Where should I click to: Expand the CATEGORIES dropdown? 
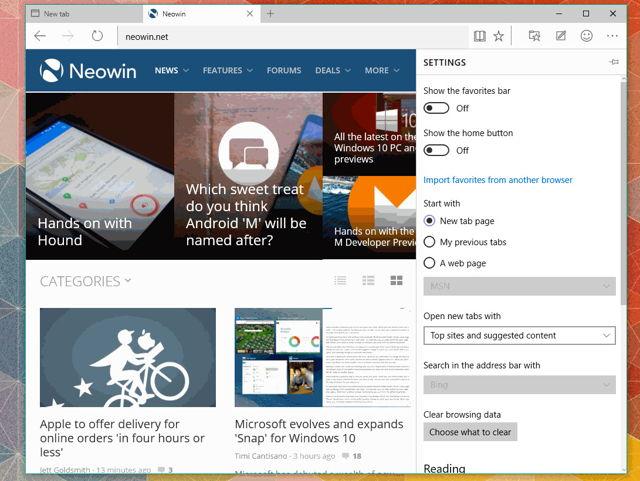point(85,281)
